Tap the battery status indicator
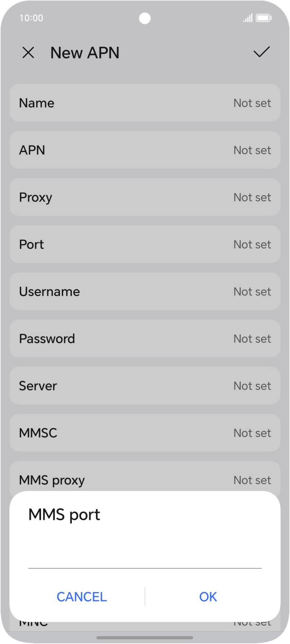 (x=263, y=18)
